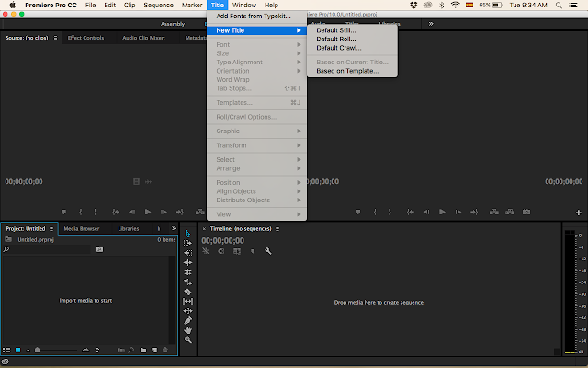Select the Selection tool arrow
The image size is (588, 368).
(x=187, y=234)
